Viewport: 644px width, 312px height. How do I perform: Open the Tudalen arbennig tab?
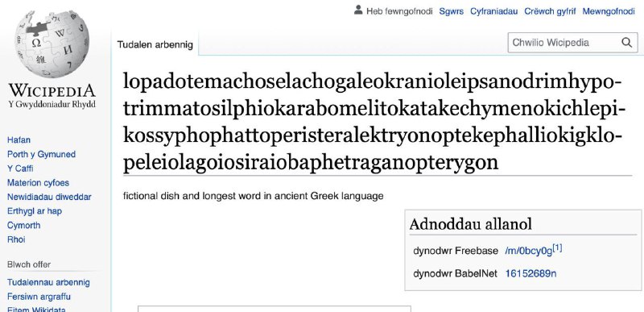155,44
